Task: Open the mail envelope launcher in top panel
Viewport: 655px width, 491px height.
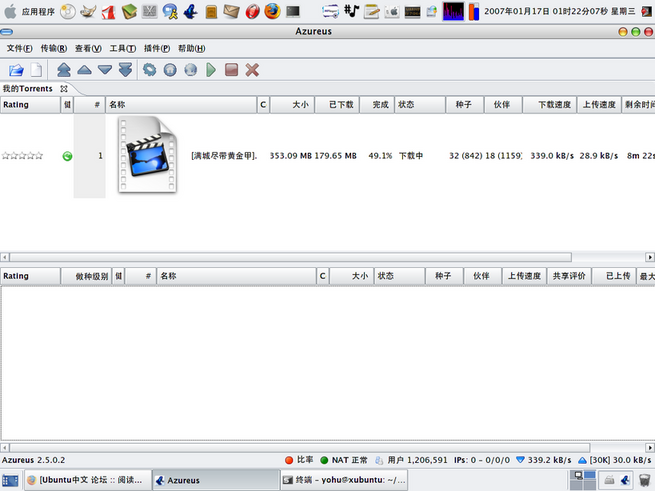Action: coord(231,11)
